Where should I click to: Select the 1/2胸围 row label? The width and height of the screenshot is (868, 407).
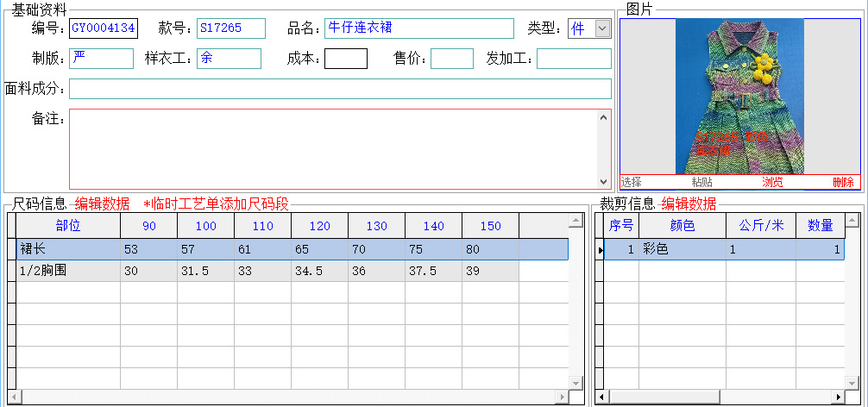pyautogui.click(x=68, y=271)
